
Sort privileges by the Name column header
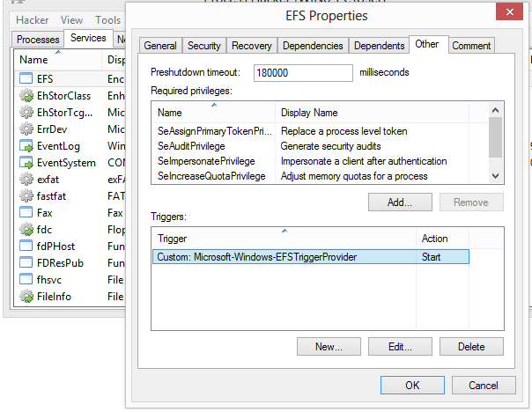(x=214, y=113)
